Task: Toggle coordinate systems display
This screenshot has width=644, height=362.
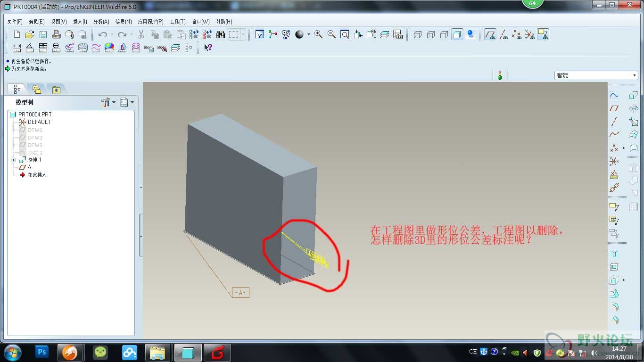Action: 530,34
